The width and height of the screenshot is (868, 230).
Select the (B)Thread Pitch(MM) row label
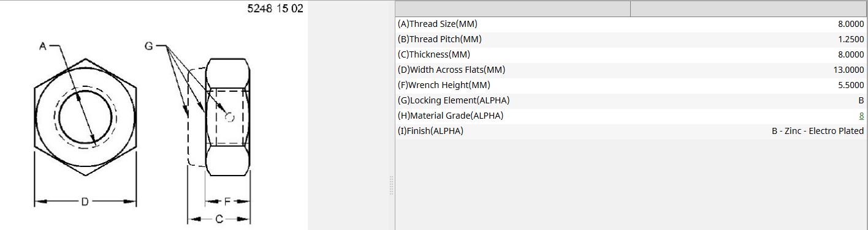pos(440,39)
